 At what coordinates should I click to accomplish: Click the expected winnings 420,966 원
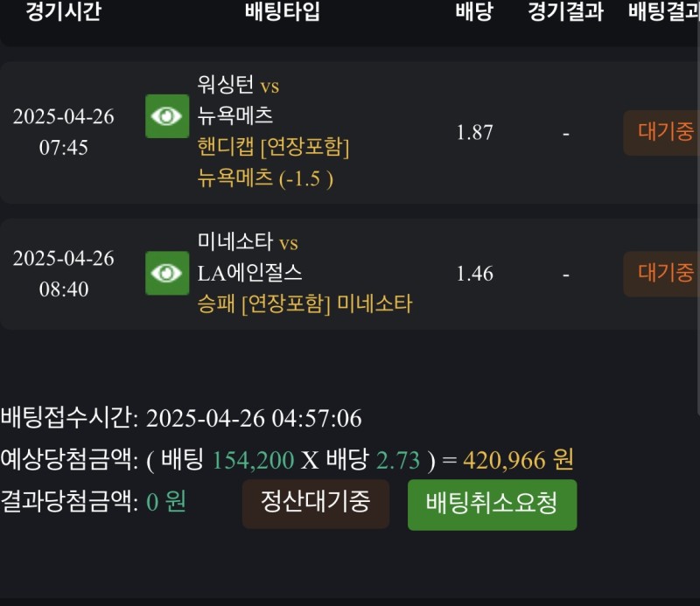click(518, 460)
